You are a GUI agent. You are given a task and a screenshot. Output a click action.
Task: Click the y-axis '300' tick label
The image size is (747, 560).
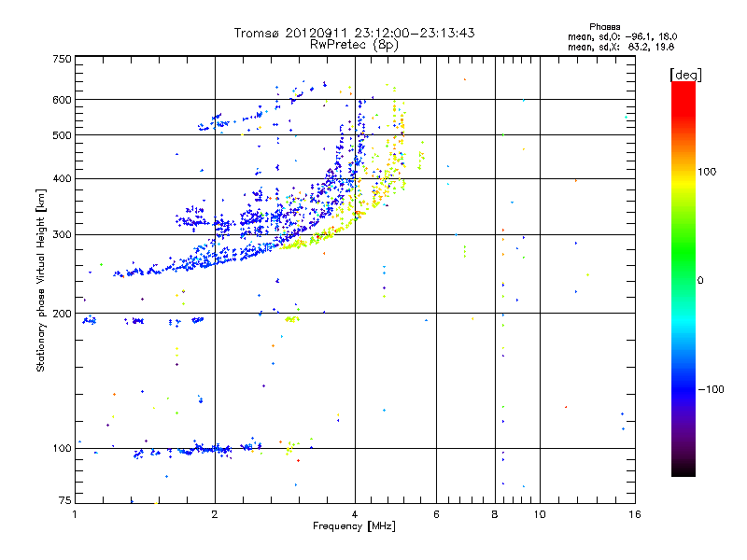62,235
